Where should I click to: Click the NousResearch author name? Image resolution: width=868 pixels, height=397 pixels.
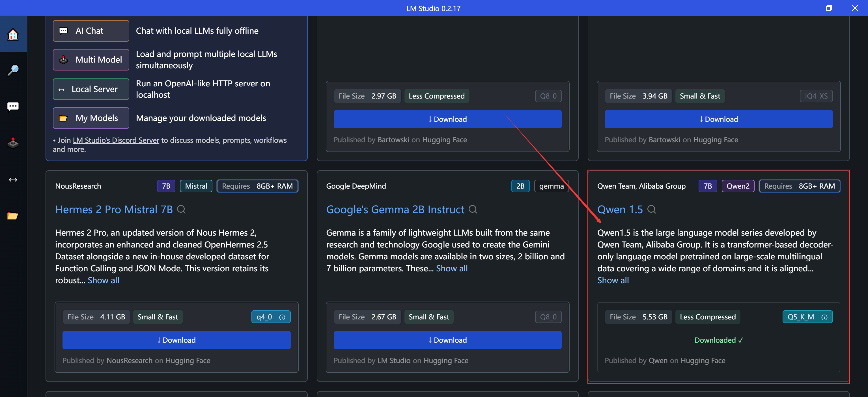tap(78, 186)
